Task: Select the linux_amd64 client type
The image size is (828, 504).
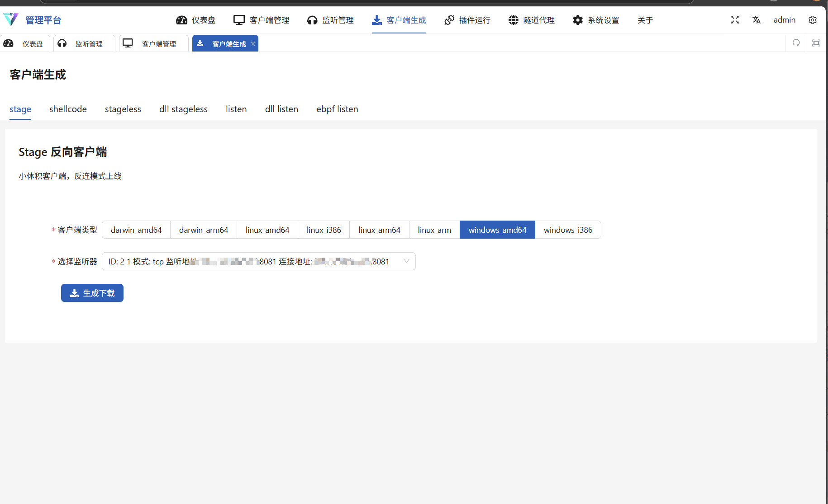Action: 267,230
